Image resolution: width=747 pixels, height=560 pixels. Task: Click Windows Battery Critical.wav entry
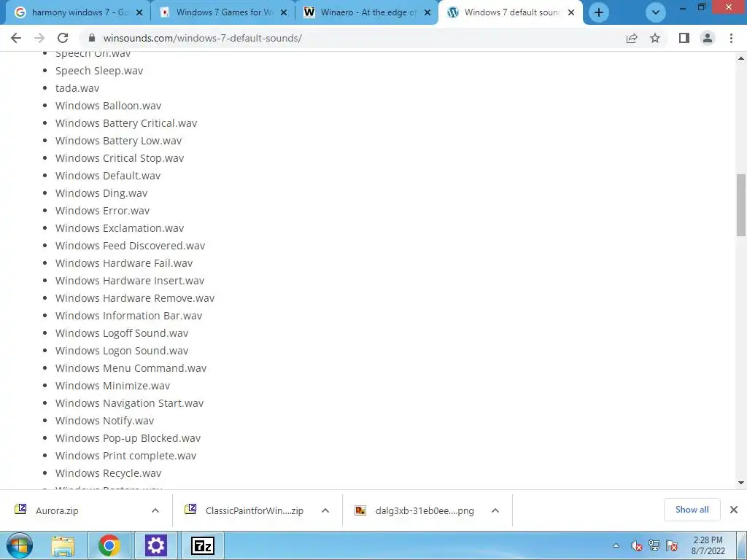pyautogui.click(x=126, y=123)
